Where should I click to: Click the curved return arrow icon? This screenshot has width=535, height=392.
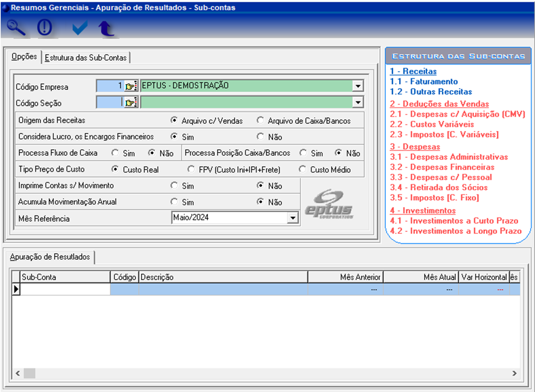[x=106, y=28]
